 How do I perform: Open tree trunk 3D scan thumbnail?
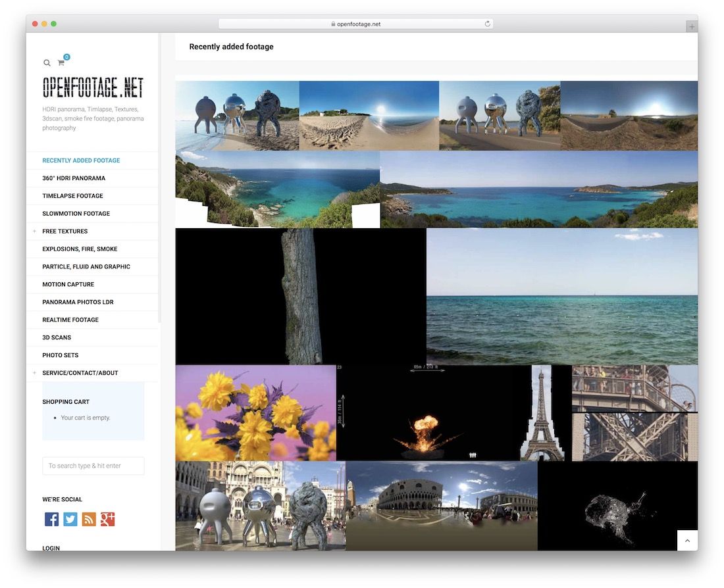(x=301, y=297)
